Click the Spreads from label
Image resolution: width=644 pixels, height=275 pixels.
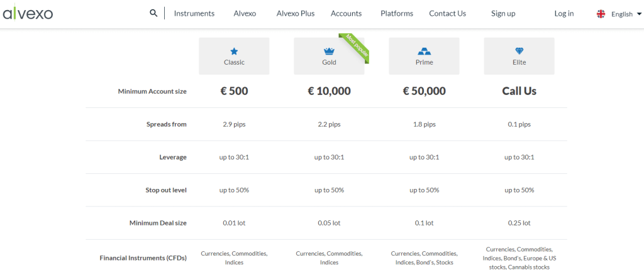pyautogui.click(x=166, y=124)
